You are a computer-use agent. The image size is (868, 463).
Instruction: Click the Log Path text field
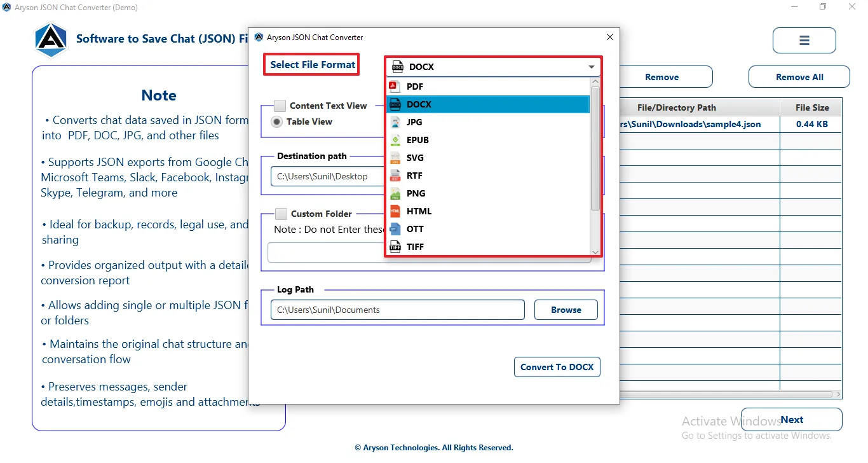click(x=398, y=310)
